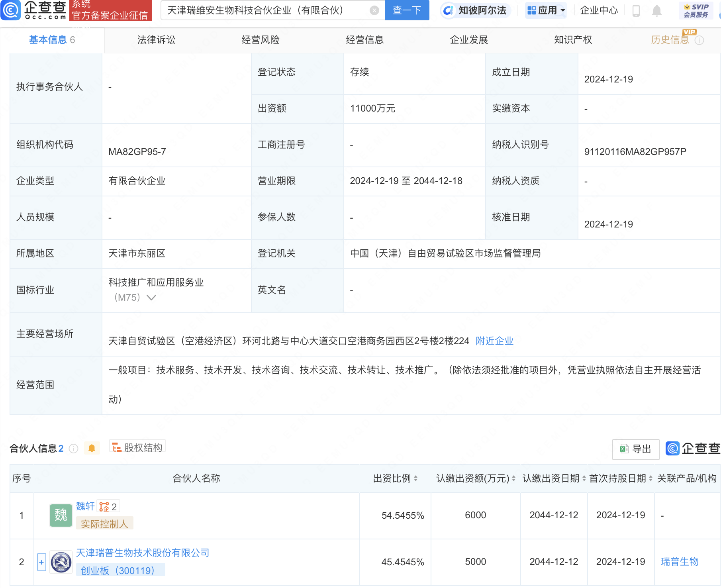The height and width of the screenshot is (588, 721).
Task: Switch to the 知识产权 tab
Action: click(x=573, y=40)
